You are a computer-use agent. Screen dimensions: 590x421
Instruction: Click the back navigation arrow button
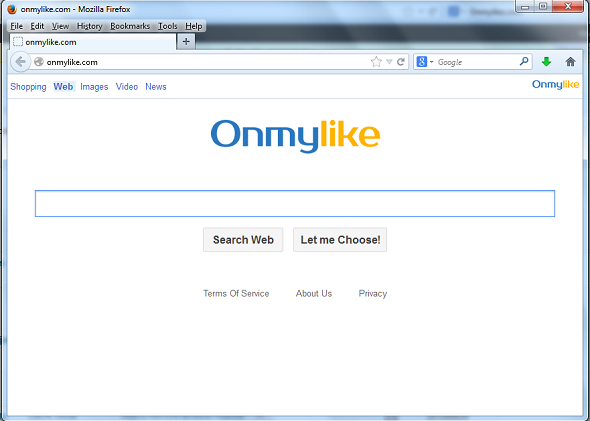[21, 62]
